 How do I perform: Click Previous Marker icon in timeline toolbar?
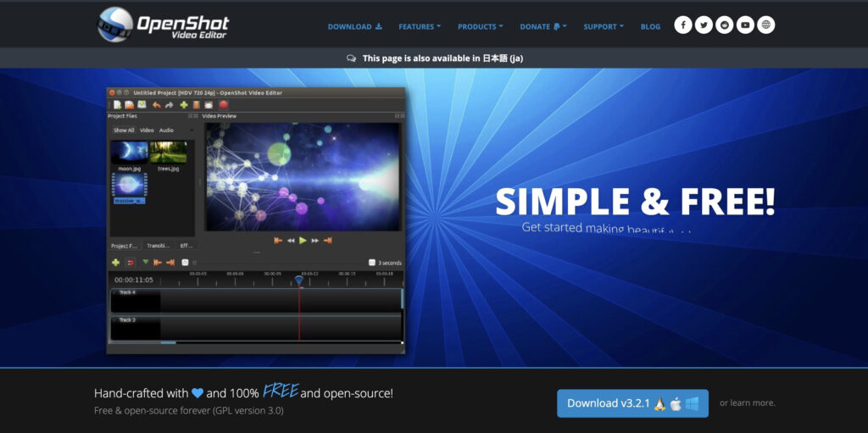pyautogui.click(x=158, y=263)
